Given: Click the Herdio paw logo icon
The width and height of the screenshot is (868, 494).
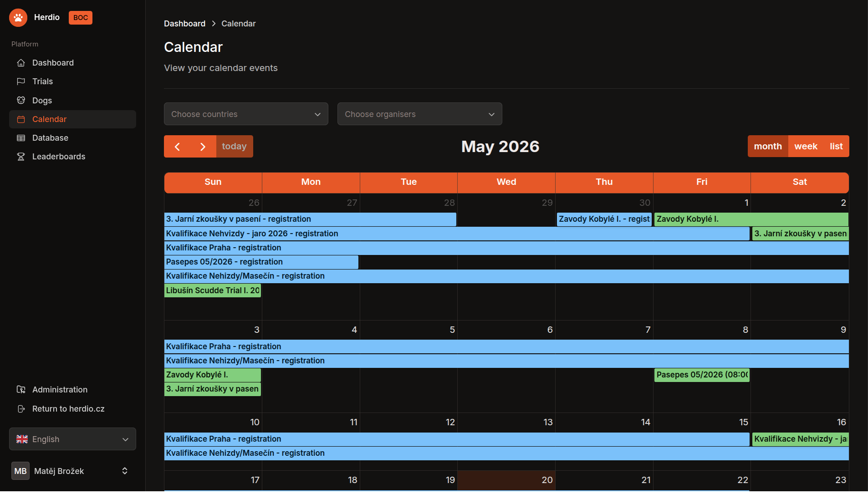Looking at the screenshot, I should (x=18, y=18).
